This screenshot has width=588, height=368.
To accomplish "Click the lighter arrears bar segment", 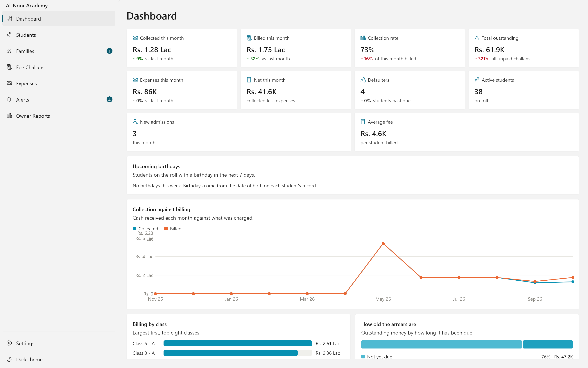I will coord(442,344).
